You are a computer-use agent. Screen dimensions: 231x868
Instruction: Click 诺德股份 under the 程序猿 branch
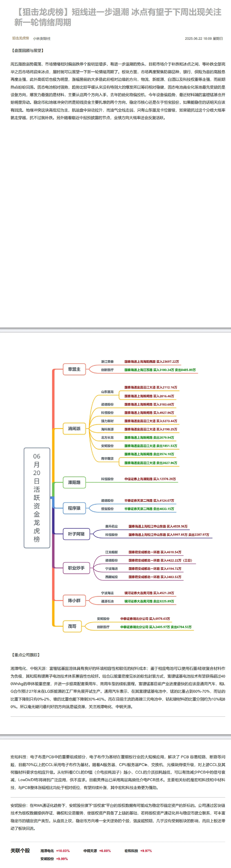pos(107,501)
